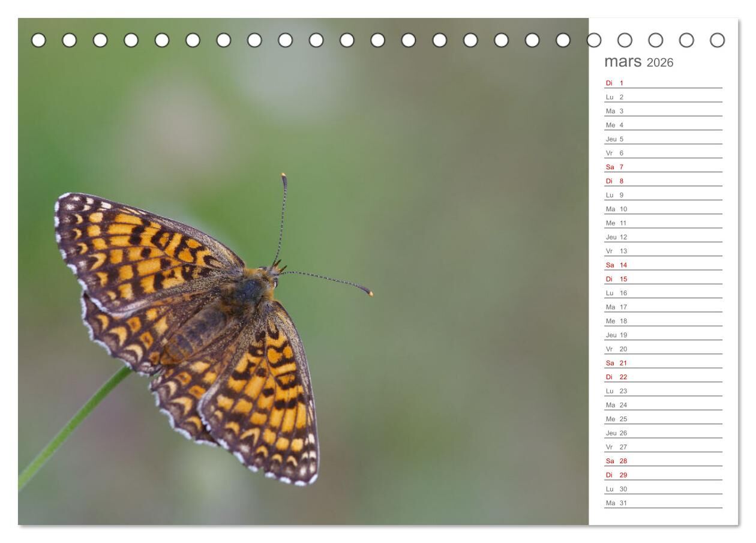The width and height of the screenshot is (756, 543).
Task: Click the Sa 7 weekend entry
Action: (663, 167)
